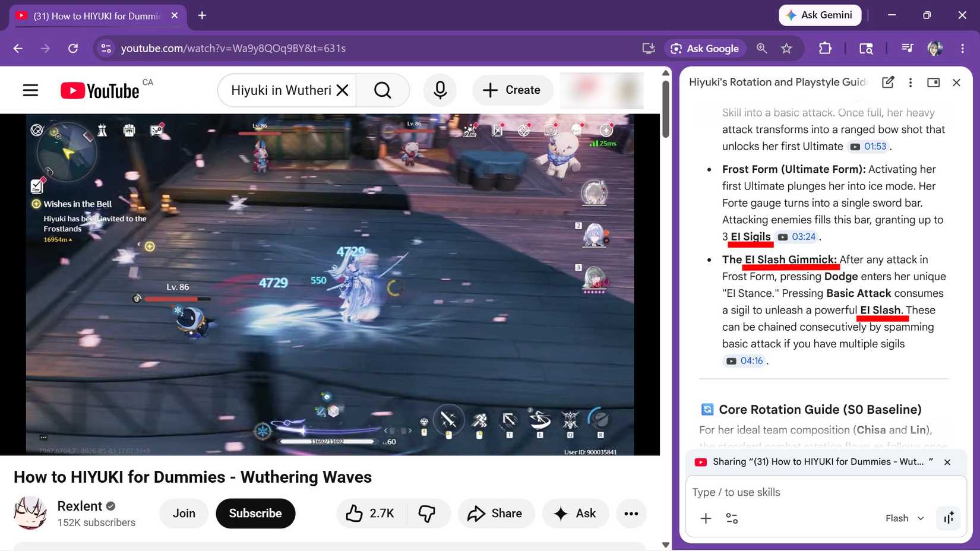Click the Join membership button
Screen dimensions: 980x551
[x=184, y=514]
